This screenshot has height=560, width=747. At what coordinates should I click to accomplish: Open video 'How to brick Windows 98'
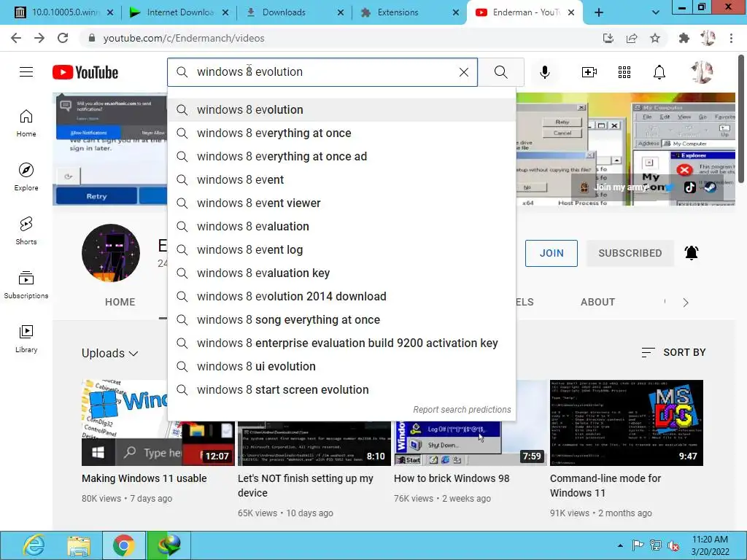(451, 478)
